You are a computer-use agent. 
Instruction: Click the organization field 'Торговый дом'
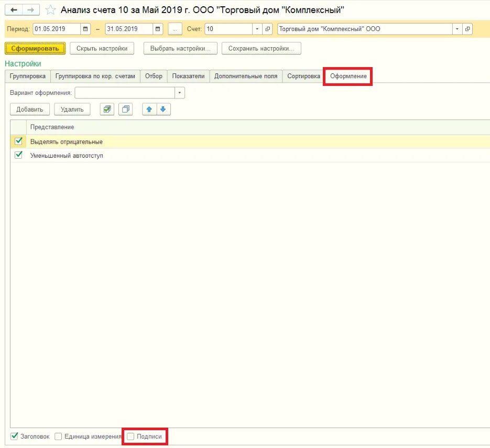tap(365, 29)
